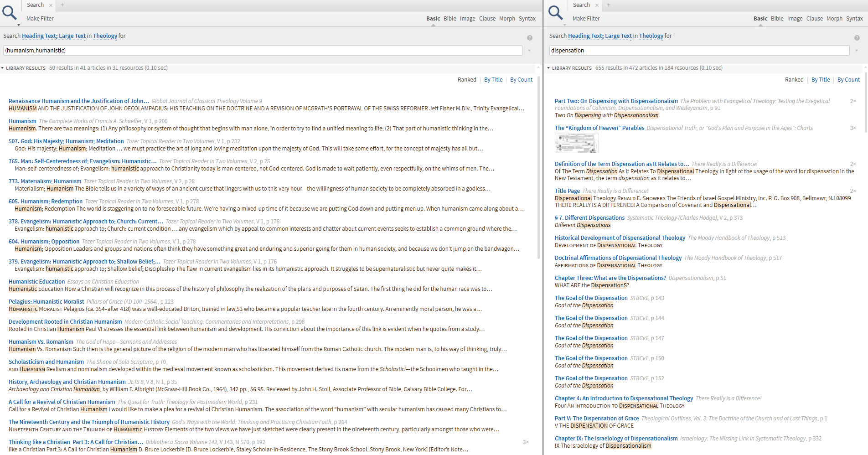This screenshot has width=868, height=455.
Task: Open '§ 7. Different Dispensations' result
Action: point(589,218)
